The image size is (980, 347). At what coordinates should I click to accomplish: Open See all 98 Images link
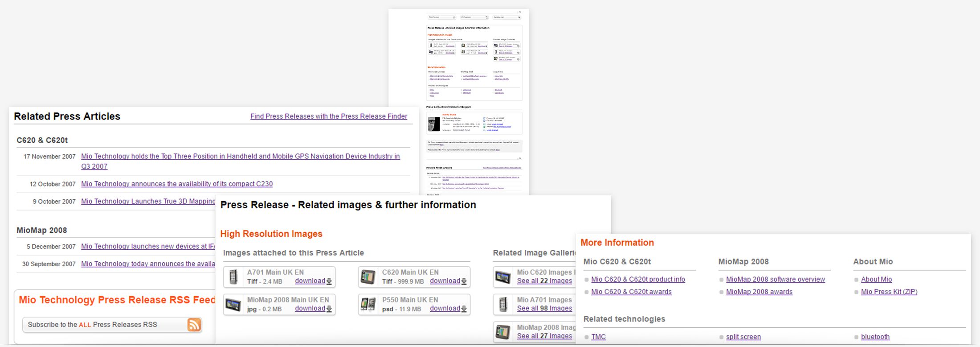[544, 309]
